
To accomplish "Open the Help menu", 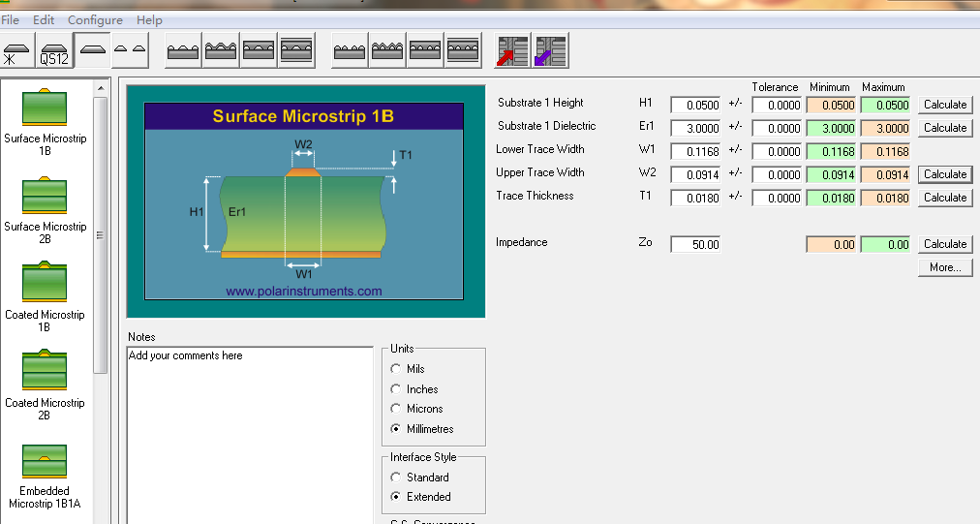I will tap(149, 20).
